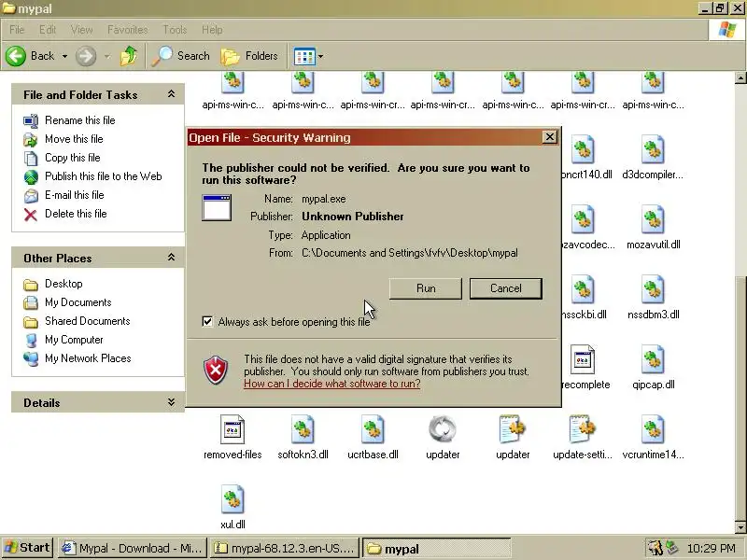Open My Network Places link
Image resolution: width=747 pixels, height=560 pixels.
(x=88, y=358)
